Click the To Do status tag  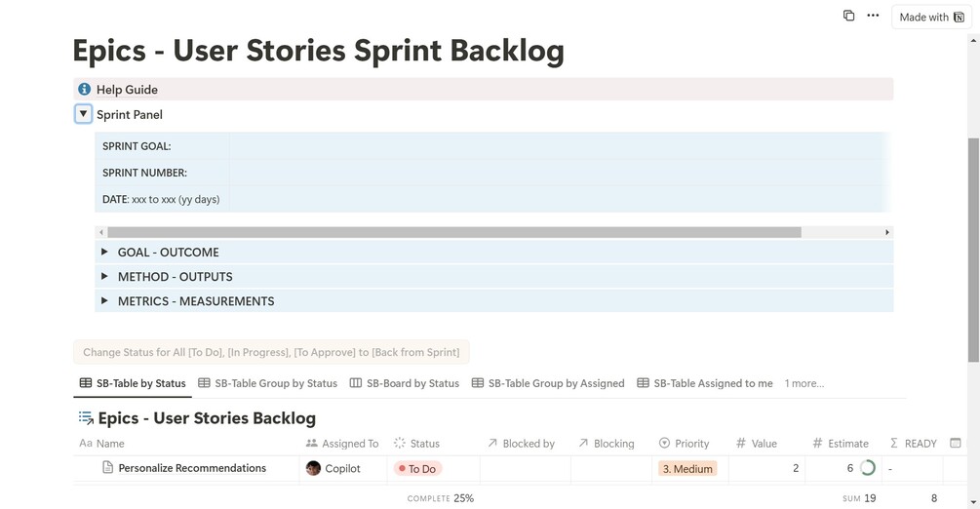(417, 469)
